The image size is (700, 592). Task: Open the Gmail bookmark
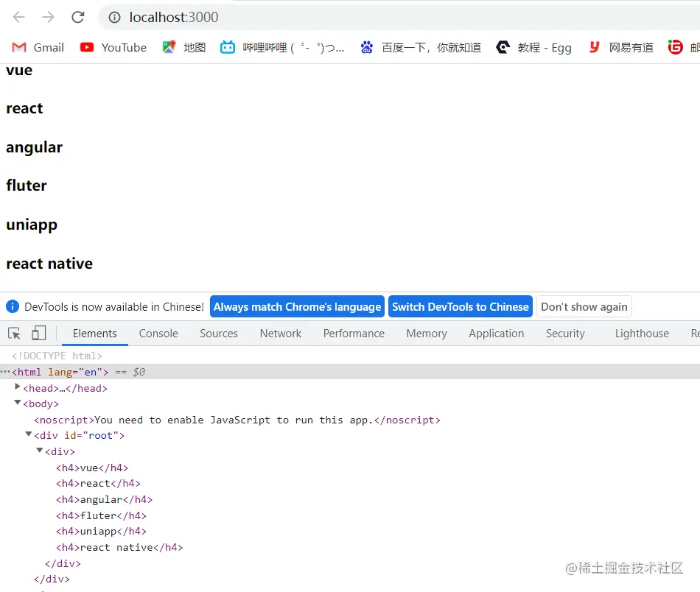pos(37,46)
